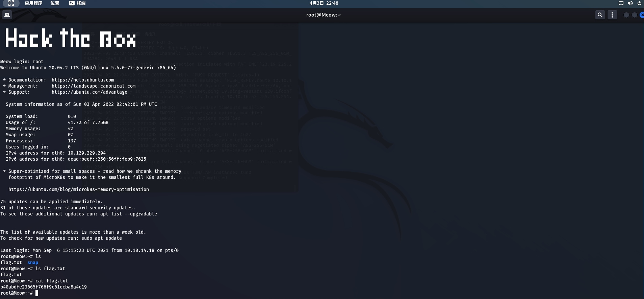The height and width of the screenshot is (299, 644).
Task: Click the terminal minimize circle button
Action: [x=626, y=15]
